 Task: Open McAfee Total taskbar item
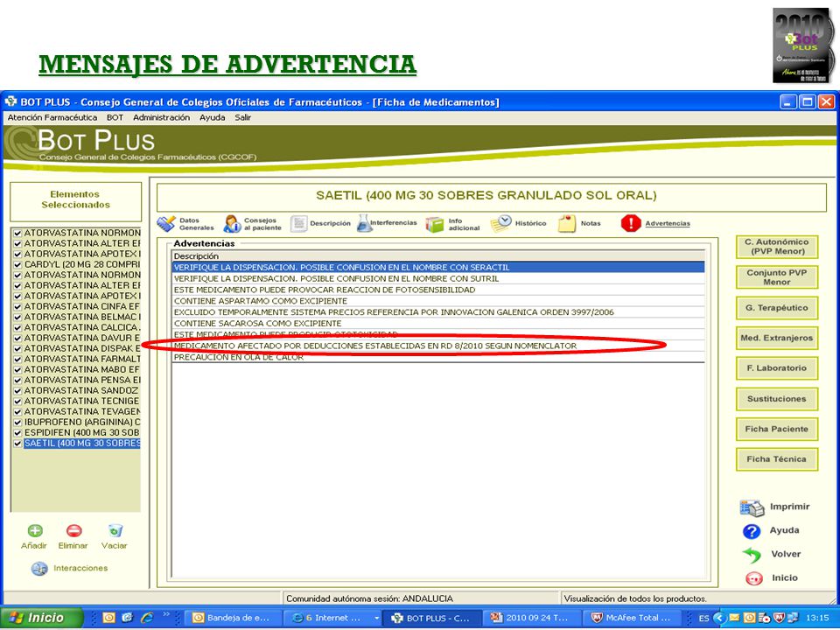[x=632, y=618]
